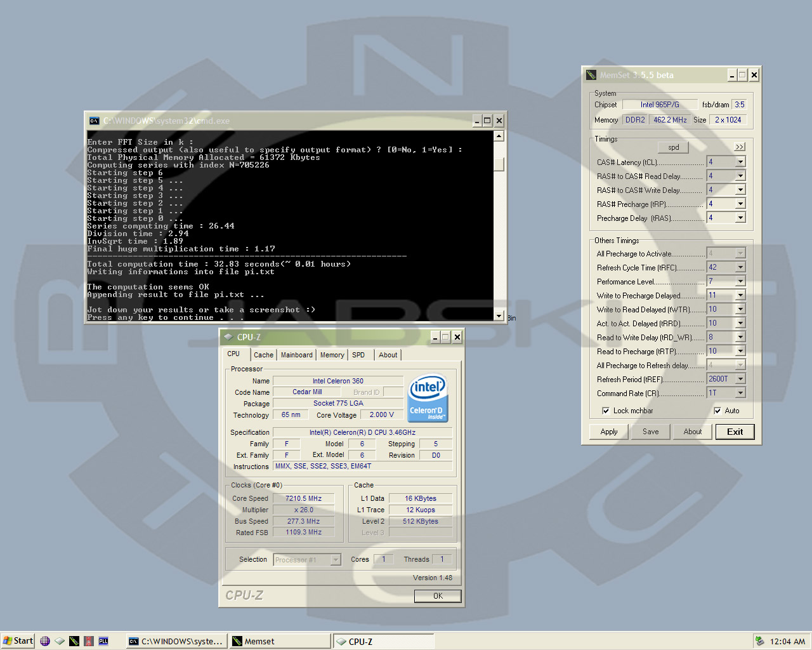Select the CPU tab in CPU-Z

point(234,354)
